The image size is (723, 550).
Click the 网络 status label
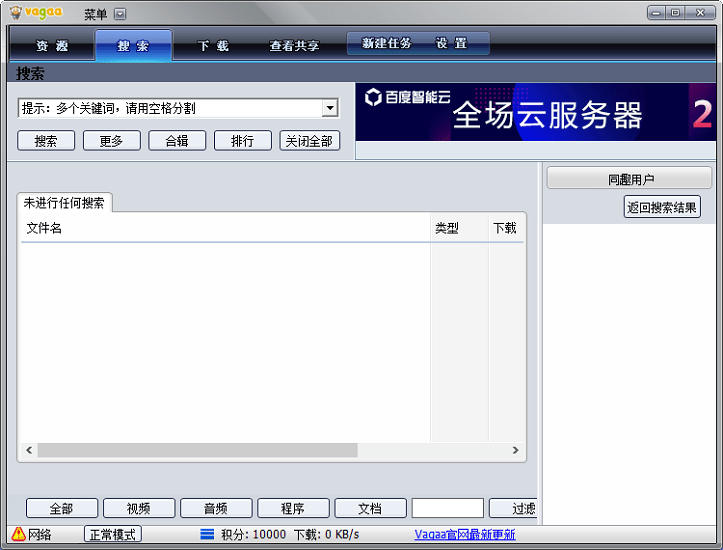pyautogui.click(x=40, y=534)
